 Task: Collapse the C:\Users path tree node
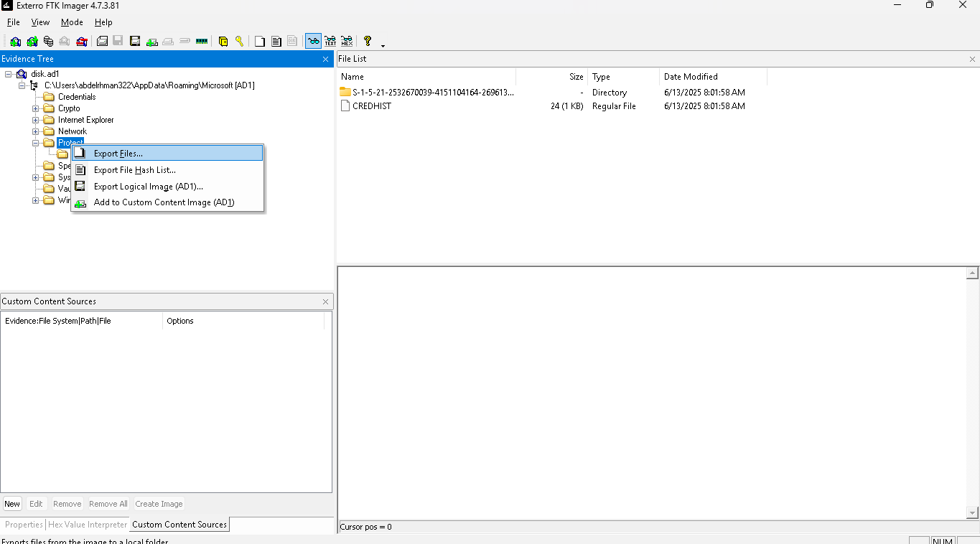(x=22, y=85)
